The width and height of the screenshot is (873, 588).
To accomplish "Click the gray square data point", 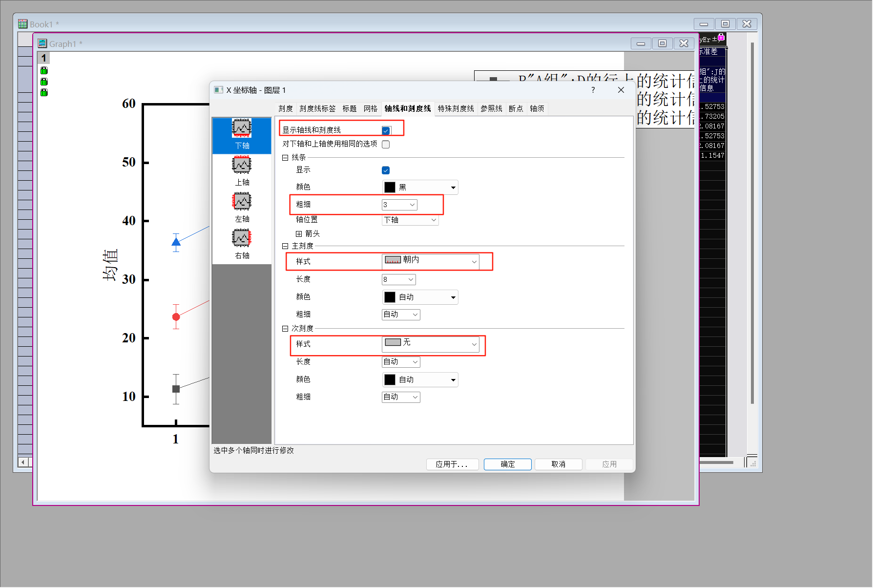I will pos(176,389).
